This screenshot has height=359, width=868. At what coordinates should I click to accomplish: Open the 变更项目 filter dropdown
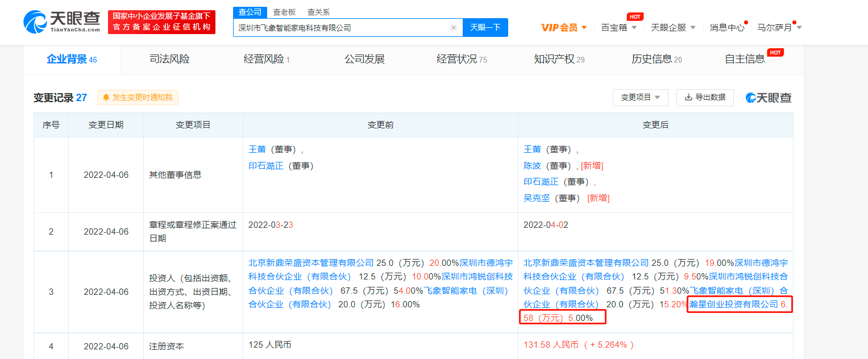pos(640,98)
